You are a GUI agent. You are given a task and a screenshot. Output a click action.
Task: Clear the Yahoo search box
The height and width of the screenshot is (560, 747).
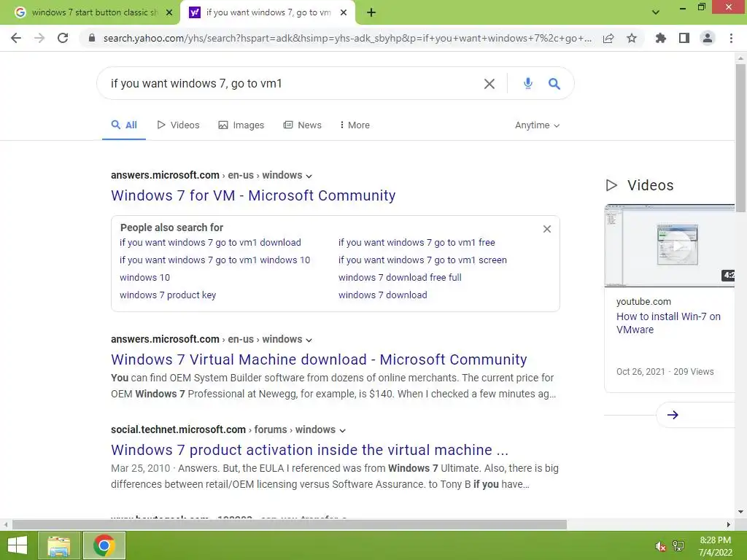[x=489, y=84]
